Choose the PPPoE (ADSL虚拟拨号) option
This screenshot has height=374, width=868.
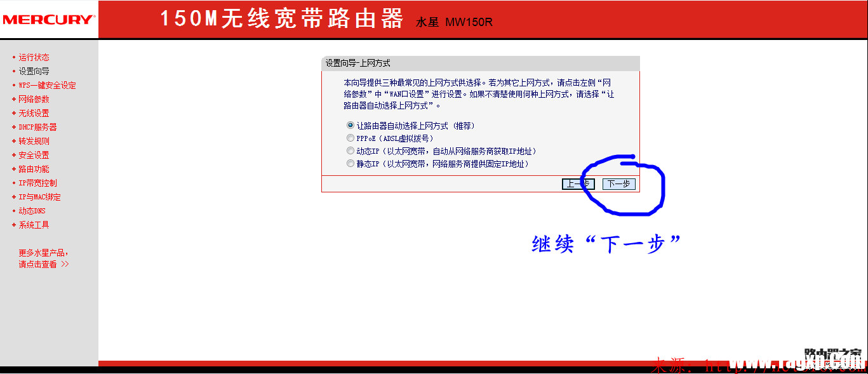pyautogui.click(x=351, y=138)
